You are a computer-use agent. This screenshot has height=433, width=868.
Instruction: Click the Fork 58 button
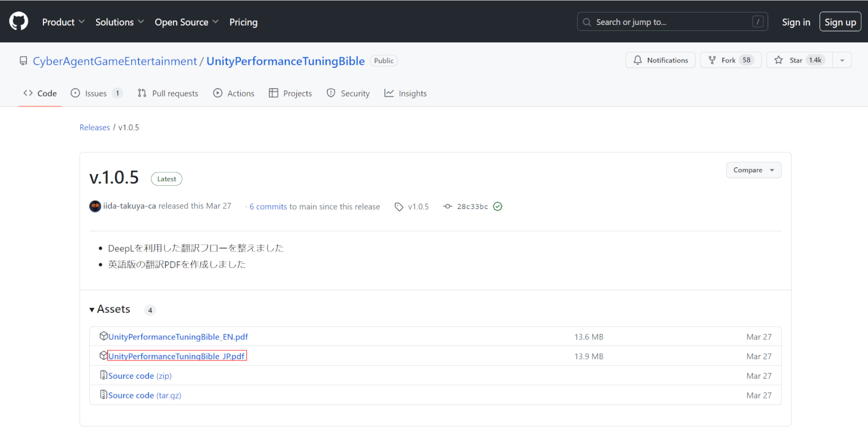pos(730,60)
